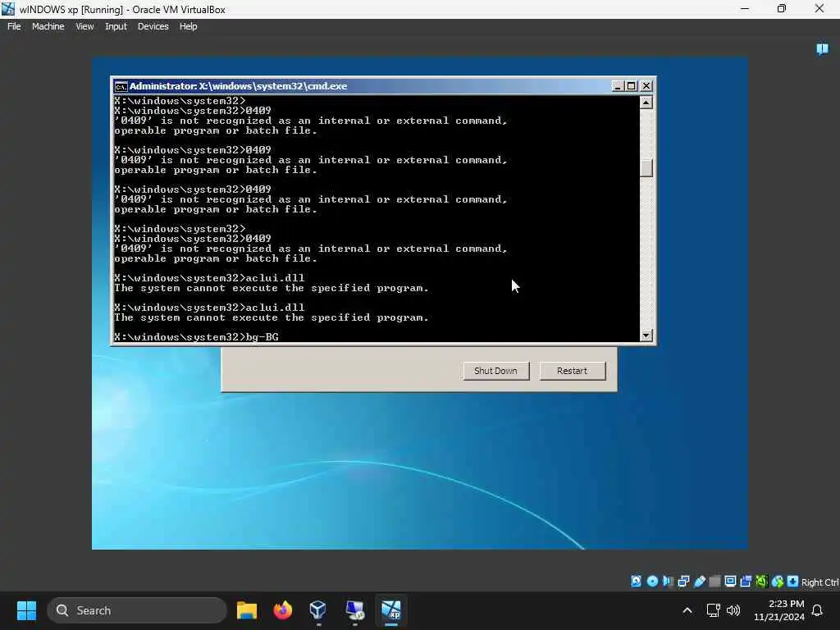Image resolution: width=840 pixels, height=630 pixels.
Task: Open the Devices menu
Action: click(153, 26)
